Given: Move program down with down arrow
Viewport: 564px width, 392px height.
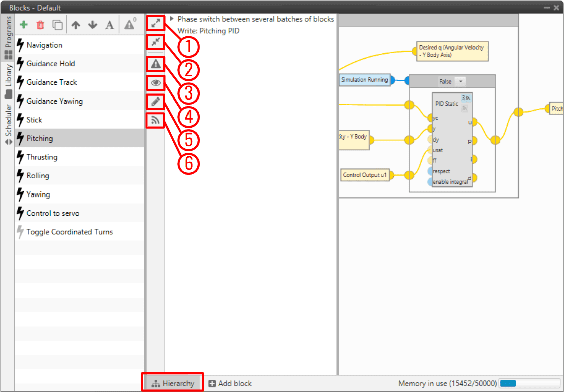Looking at the screenshot, I should (93, 25).
